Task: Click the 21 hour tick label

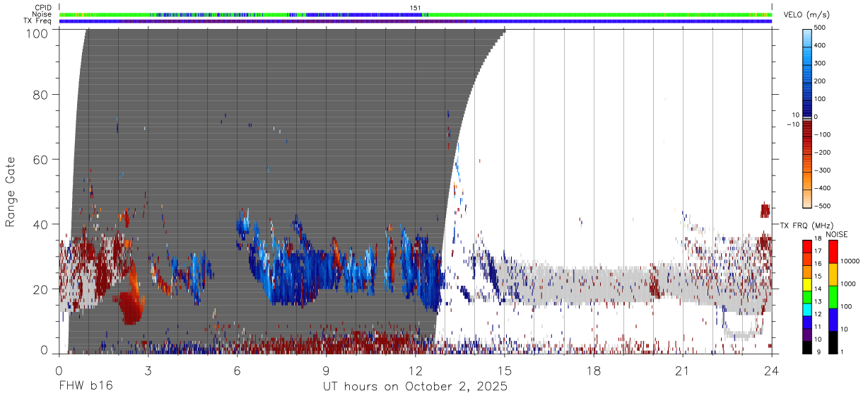Action: click(683, 370)
